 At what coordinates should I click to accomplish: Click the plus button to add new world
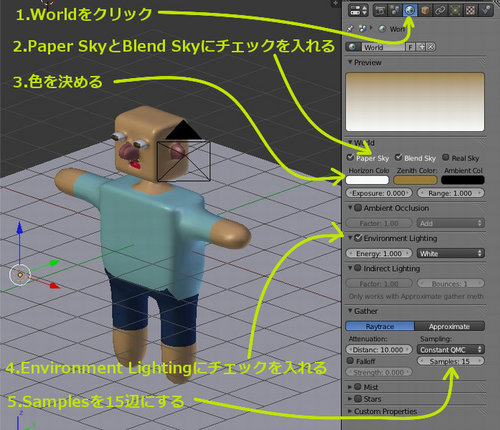point(421,47)
